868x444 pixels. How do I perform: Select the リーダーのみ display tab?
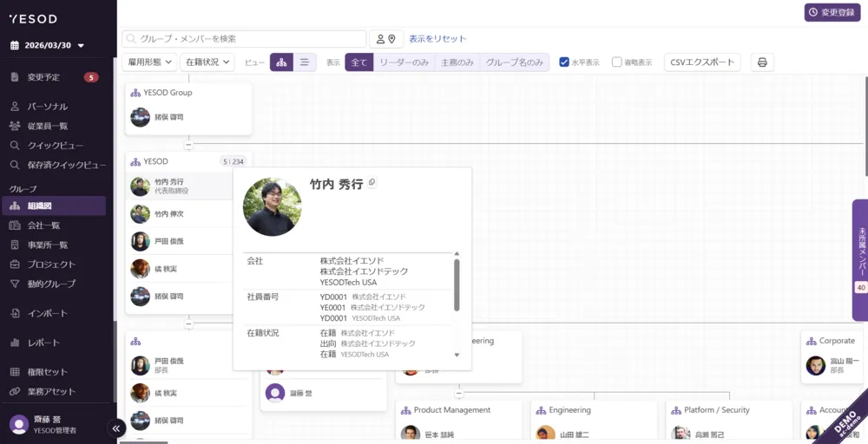(x=404, y=62)
